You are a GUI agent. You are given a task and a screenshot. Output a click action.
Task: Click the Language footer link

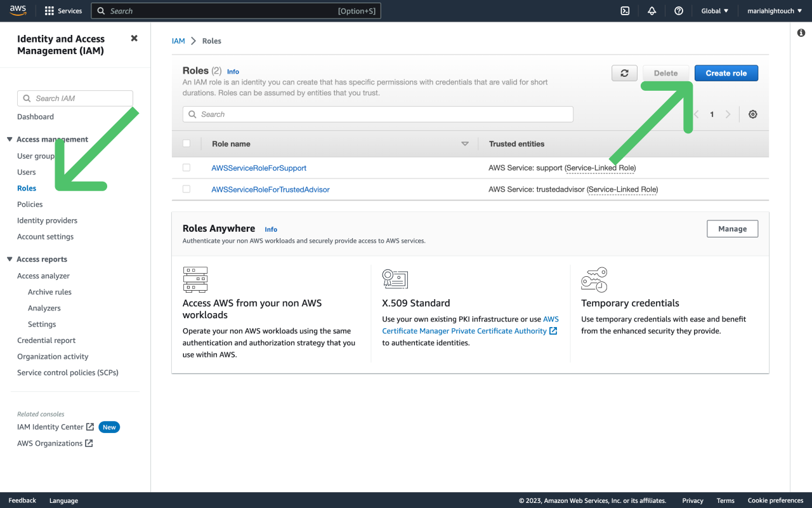64,500
